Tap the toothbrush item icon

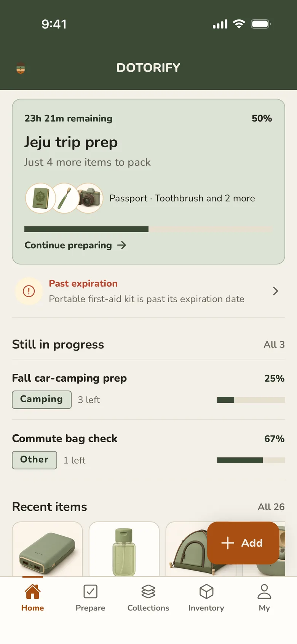click(x=64, y=198)
